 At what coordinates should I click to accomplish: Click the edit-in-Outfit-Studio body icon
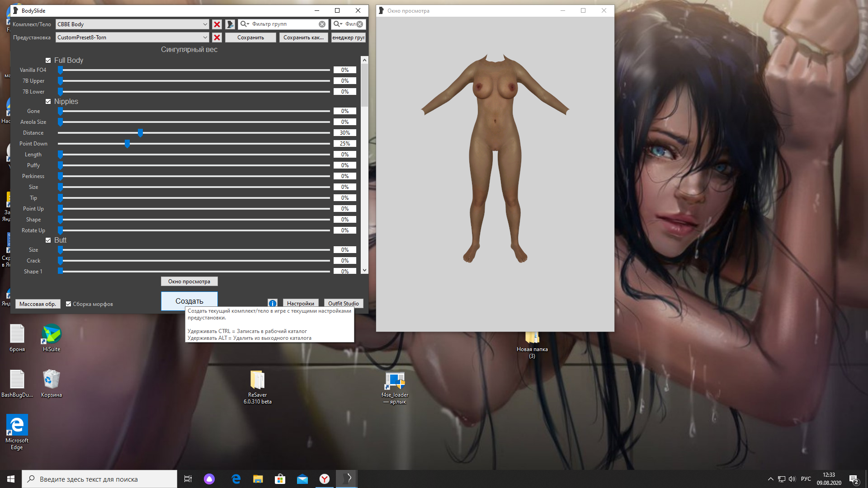coord(230,24)
